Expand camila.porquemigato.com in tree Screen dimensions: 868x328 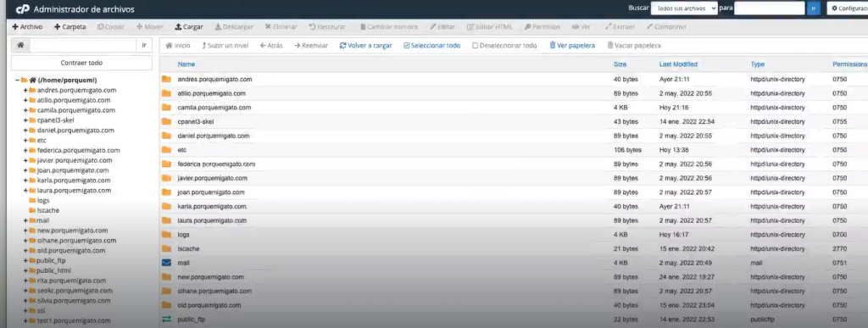pos(25,110)
